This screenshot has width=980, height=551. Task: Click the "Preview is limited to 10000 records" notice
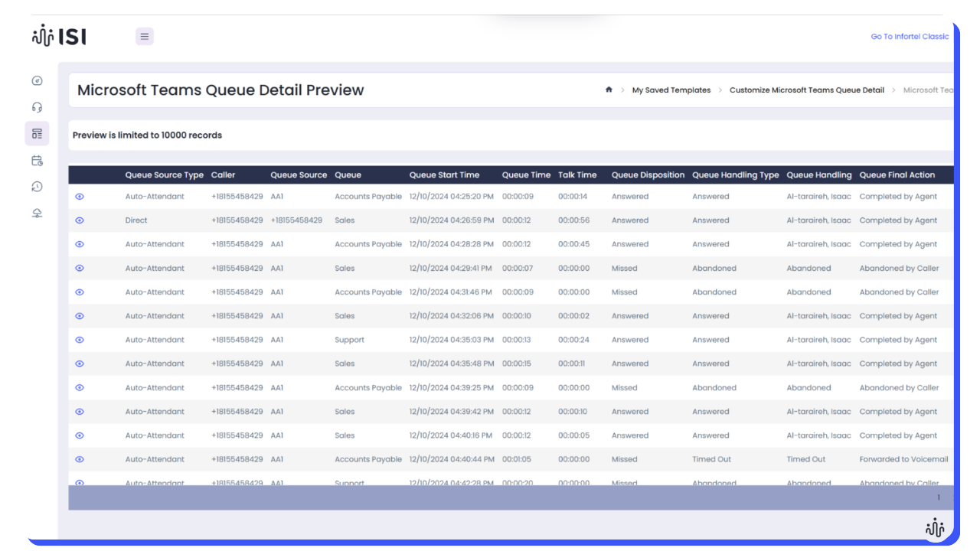147,135
